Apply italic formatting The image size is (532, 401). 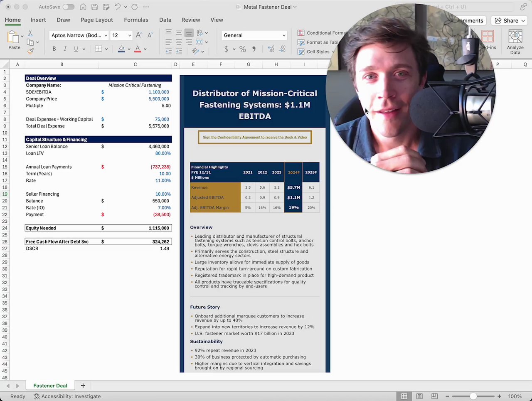tap(65, 49)
